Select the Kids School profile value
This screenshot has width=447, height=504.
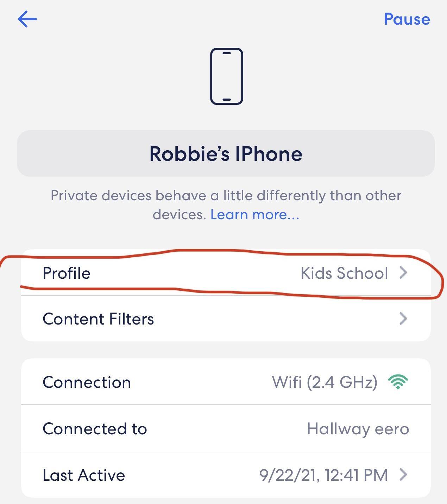pos(344,273)
